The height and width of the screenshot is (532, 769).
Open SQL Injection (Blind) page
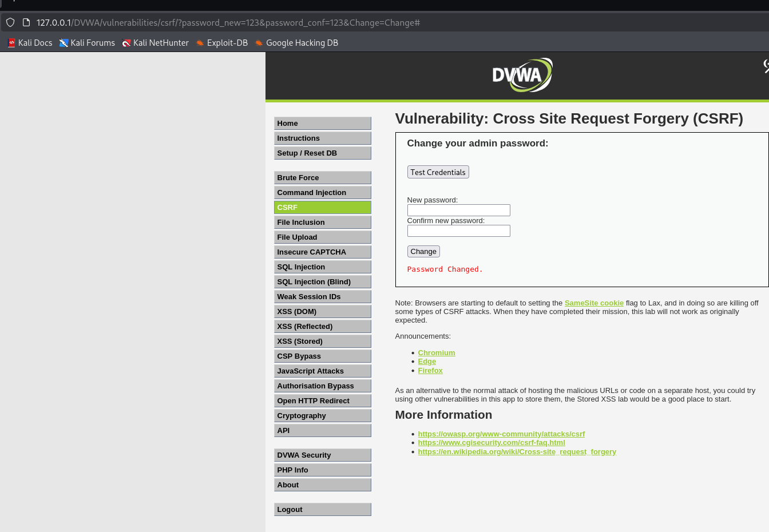(323, 282)
